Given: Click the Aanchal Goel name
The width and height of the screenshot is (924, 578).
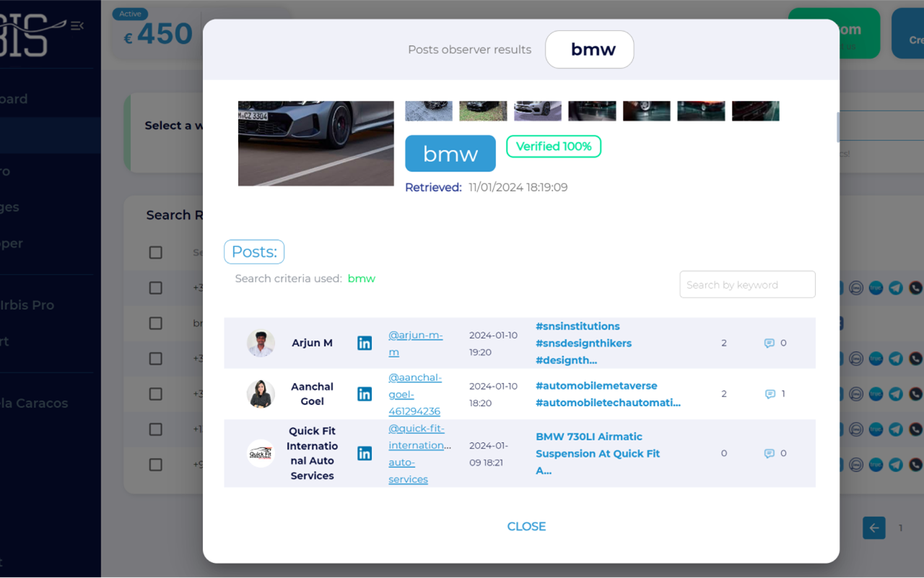Looking at the screenshot, I should 312,394.
